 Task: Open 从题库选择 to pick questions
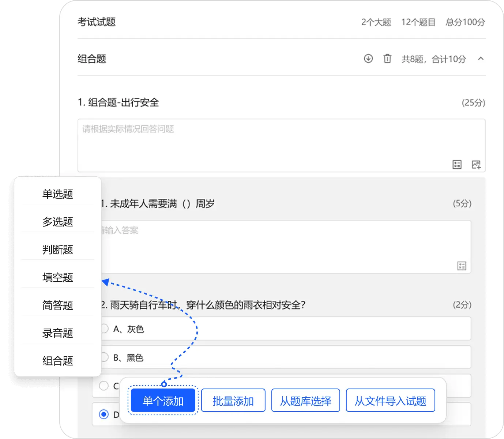pyautogui.click(x=306, y=401)
